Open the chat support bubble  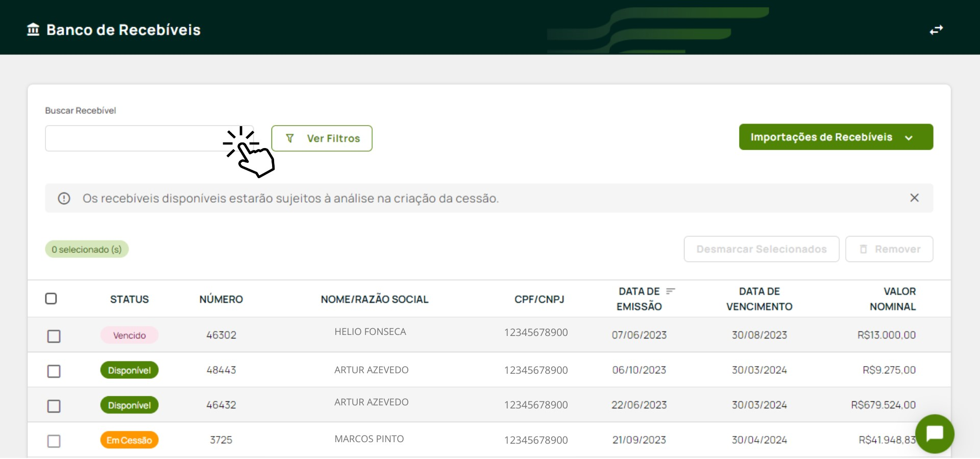click(935, 434)
